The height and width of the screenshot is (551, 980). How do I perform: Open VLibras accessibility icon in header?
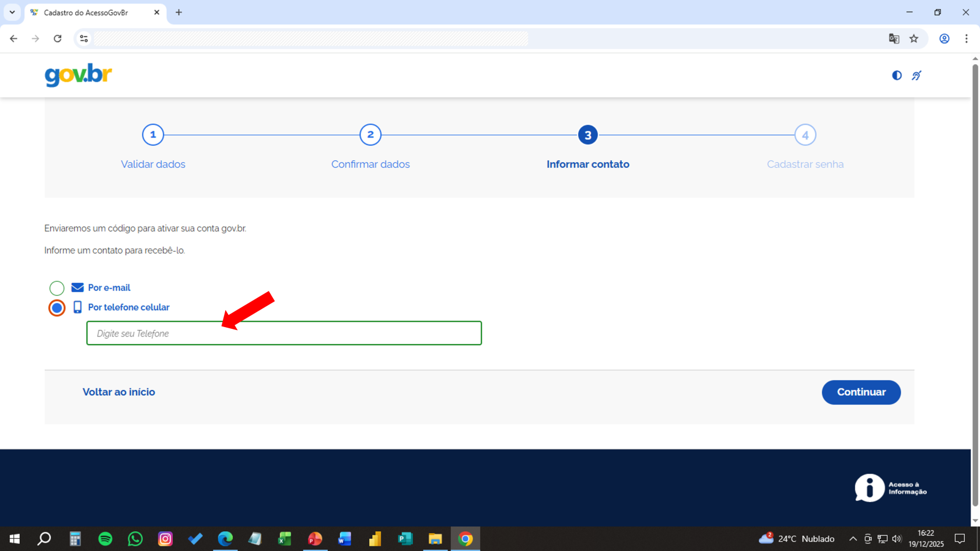(916, 75)
